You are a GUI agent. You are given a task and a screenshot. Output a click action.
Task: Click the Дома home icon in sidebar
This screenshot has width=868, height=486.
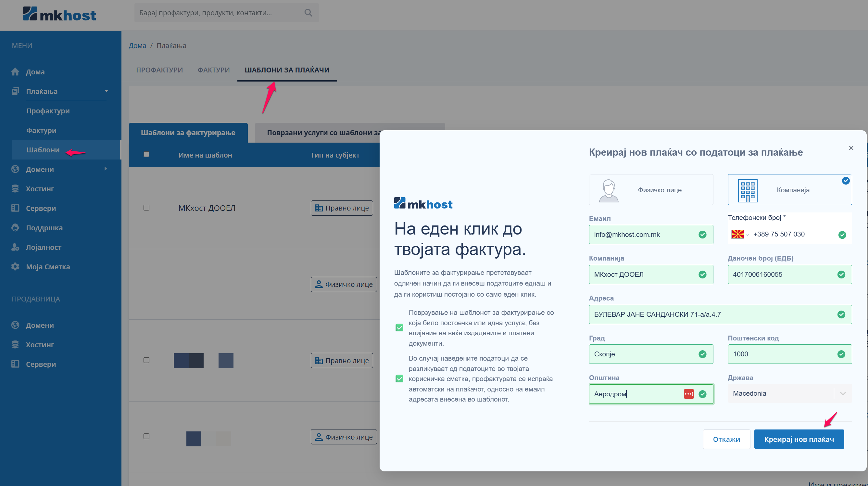15,72
